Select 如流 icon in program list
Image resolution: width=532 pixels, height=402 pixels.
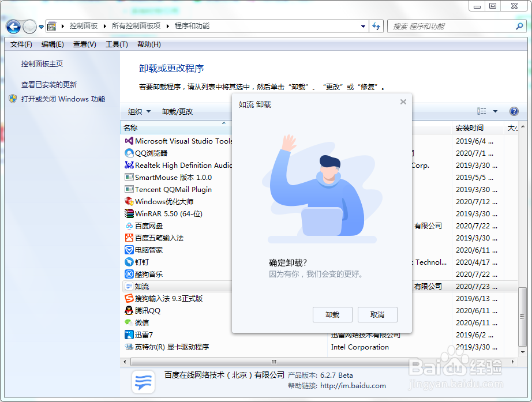129,286
